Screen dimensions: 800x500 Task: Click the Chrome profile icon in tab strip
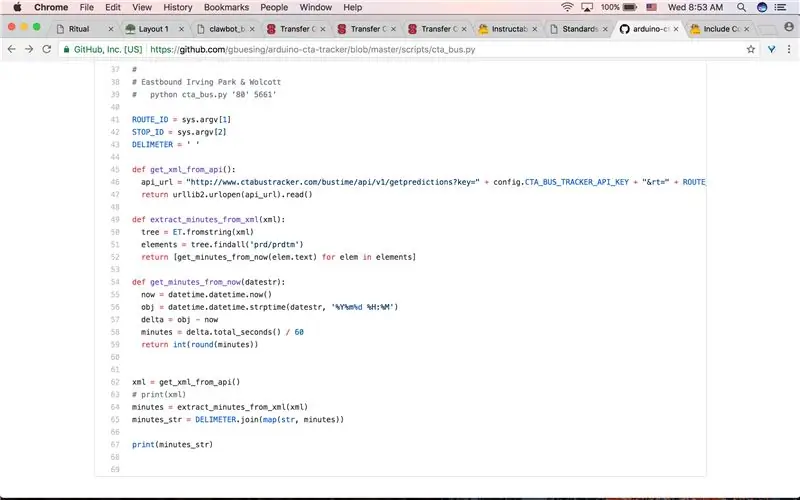(789, 27)
